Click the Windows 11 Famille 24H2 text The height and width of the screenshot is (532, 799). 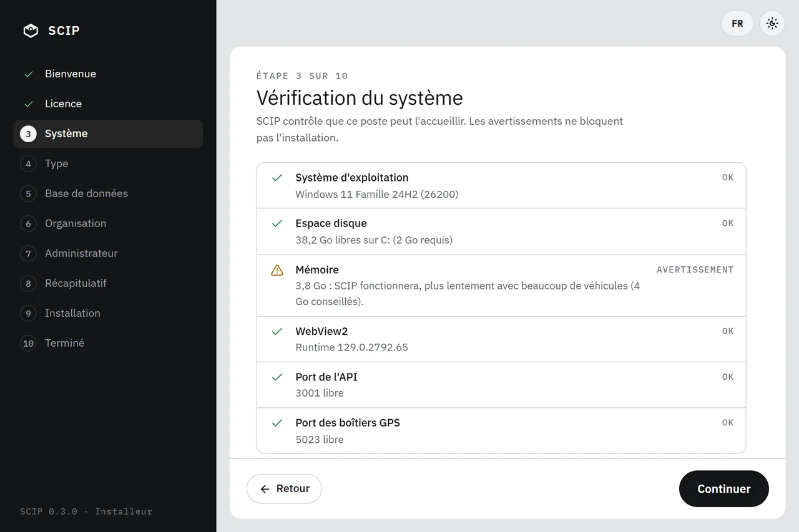pyautogui.click(x=377, y=194)
